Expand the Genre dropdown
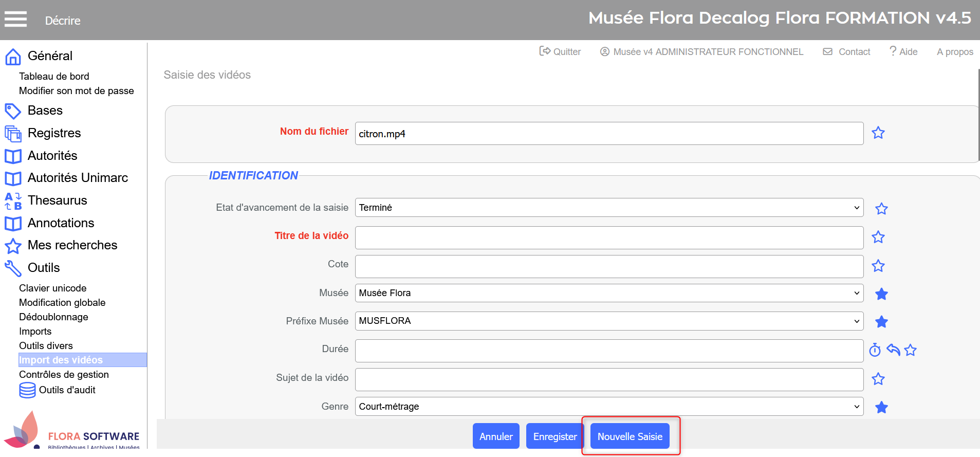This screenshot has width=980, height=457. [x=609, y=407]
